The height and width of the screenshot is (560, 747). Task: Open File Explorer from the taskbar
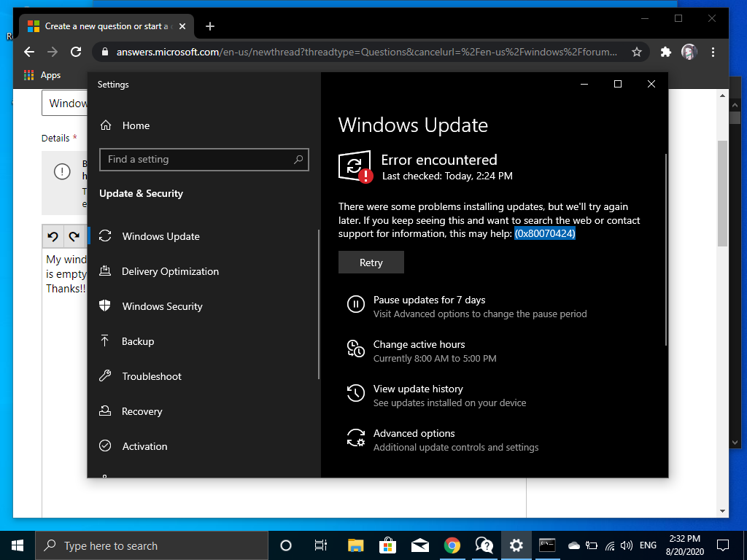[x=355, y=545]
